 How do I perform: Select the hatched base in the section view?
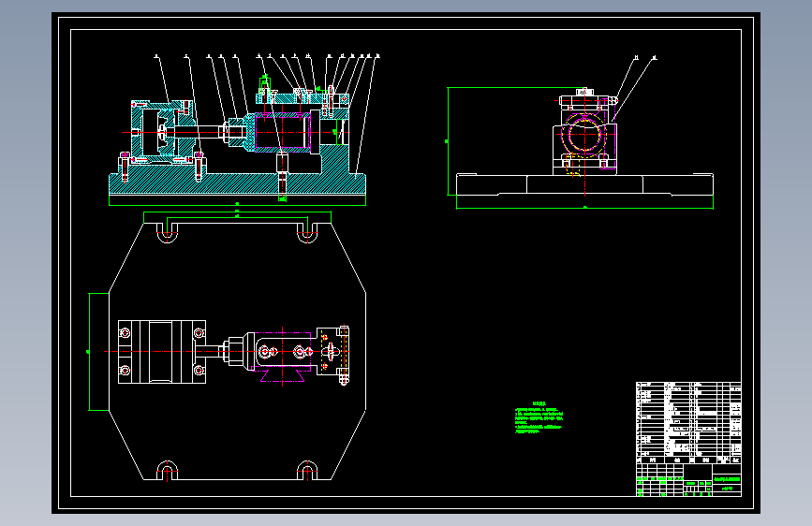point(237,183)
